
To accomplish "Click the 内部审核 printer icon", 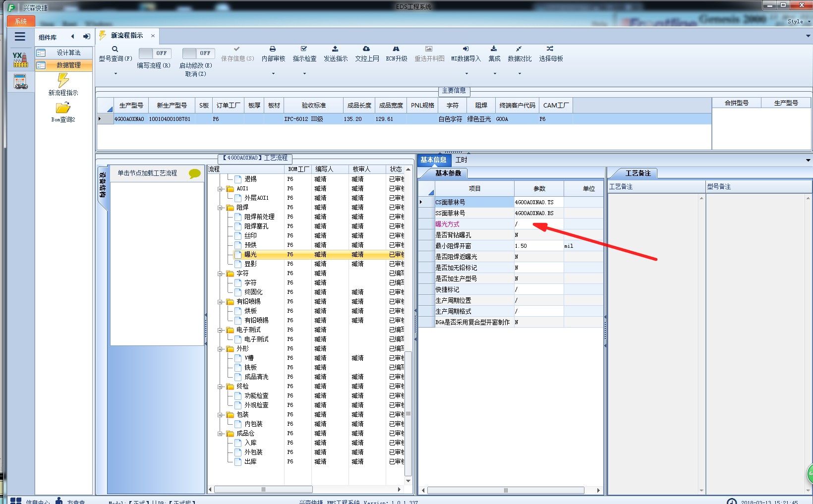I will [273, 49].
